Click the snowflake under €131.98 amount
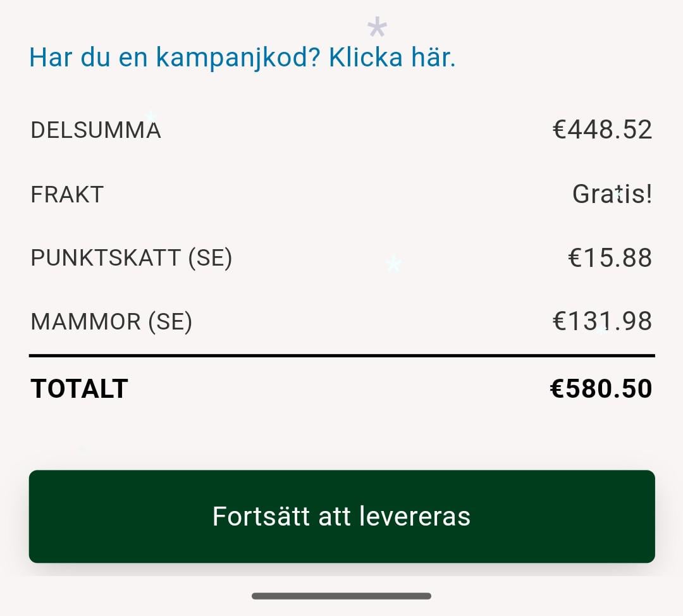 point(603,330)
